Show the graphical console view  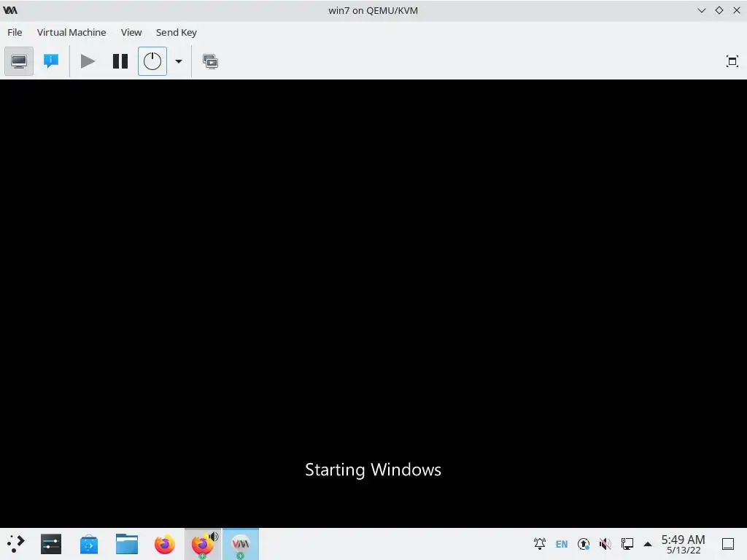coord(19,61)
